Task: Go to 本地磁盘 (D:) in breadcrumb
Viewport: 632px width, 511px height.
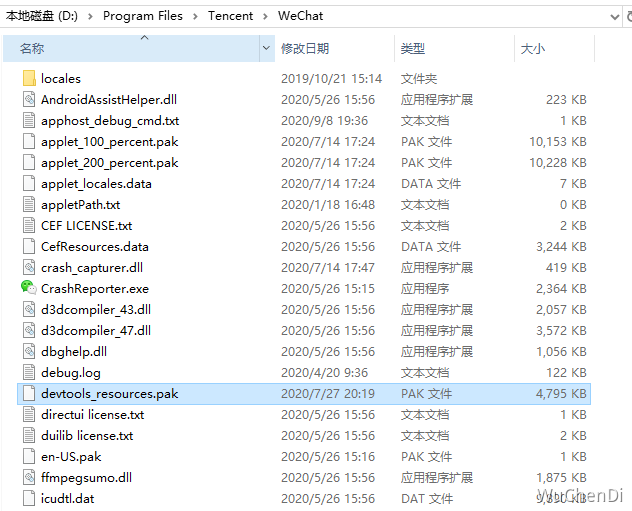Action: point(42,16)
